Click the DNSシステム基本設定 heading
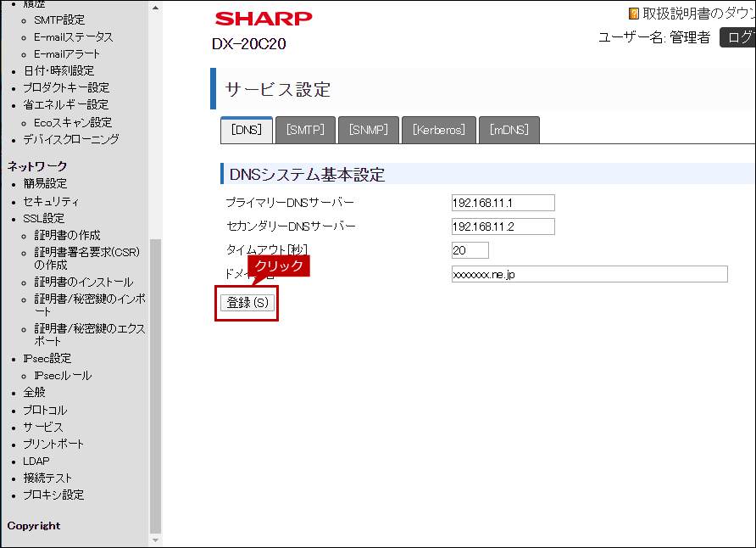Viewport: 756px width, 548px height. (x=307, y=174)
